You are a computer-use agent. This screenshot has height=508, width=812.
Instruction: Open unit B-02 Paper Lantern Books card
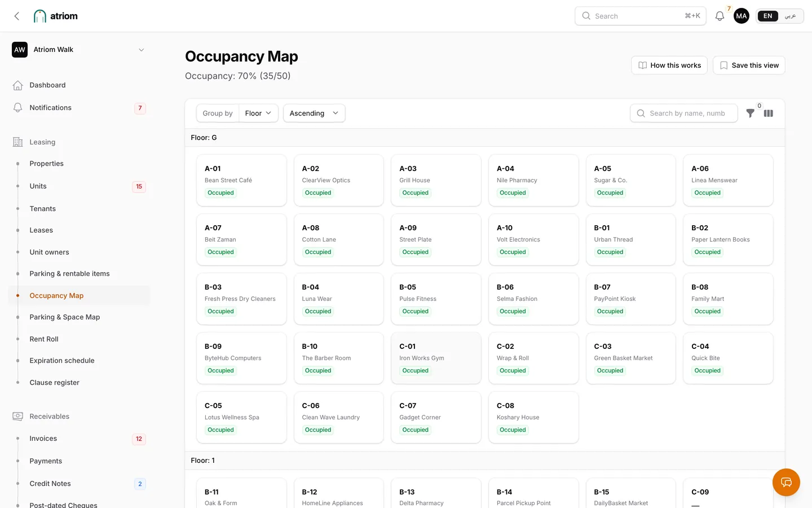[728, 239]
